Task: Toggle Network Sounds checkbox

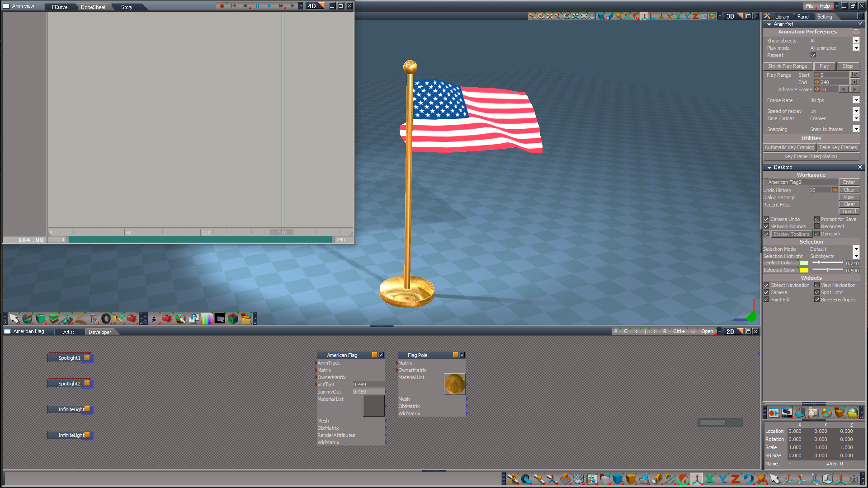Action: 766,226
